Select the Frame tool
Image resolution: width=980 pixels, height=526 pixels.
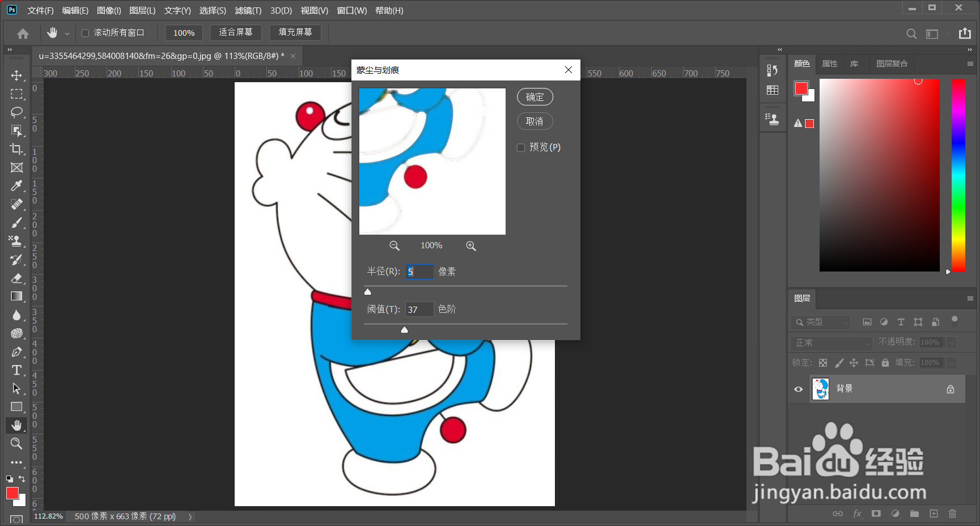(16, 168)
